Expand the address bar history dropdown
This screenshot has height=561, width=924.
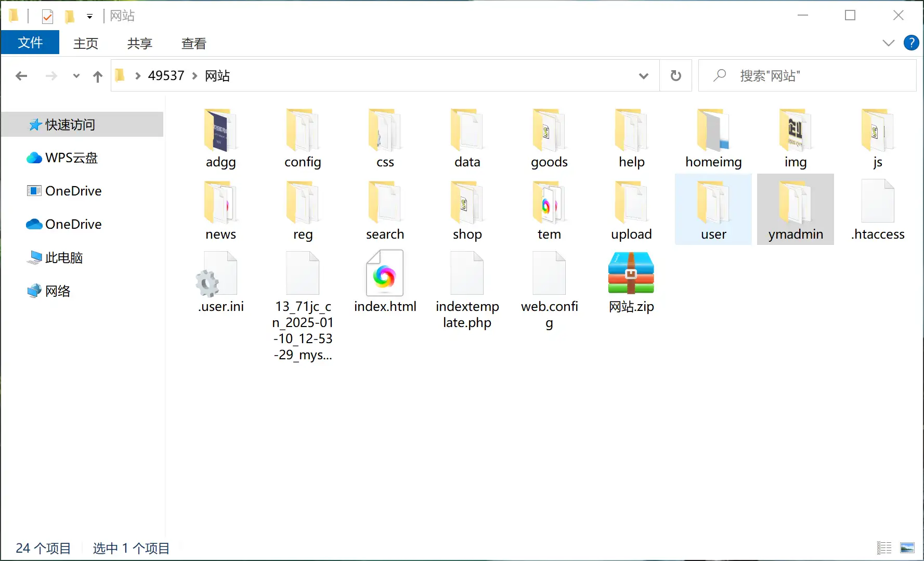[x=644, y=75]
